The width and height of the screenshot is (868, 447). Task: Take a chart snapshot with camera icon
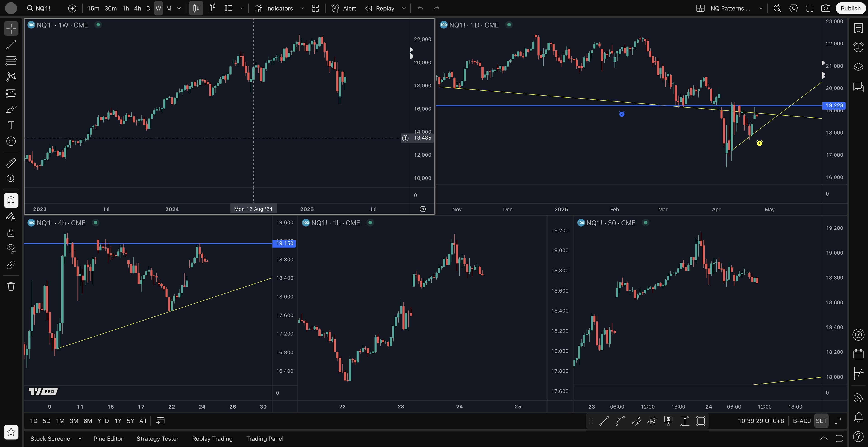(x=826, y=8)
